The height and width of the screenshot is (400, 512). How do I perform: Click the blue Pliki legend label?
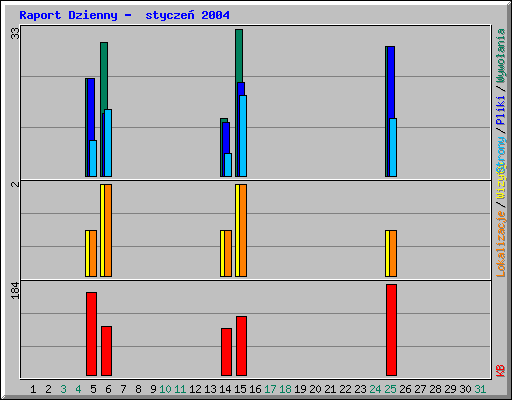point(501,110)
